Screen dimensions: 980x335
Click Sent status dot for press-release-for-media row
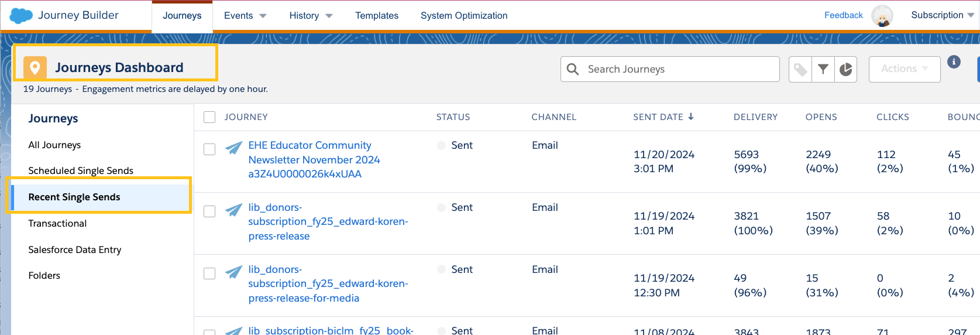tap(442, 269)
